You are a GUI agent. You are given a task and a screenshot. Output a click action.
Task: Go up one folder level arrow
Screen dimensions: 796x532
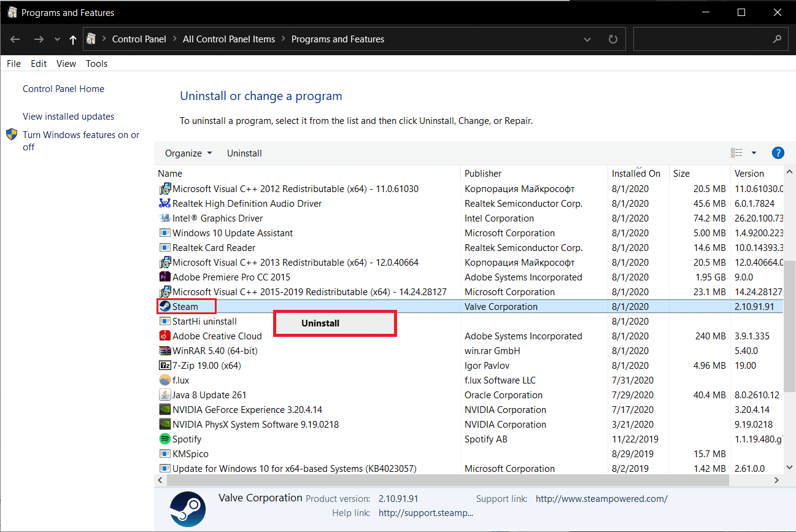(x=73, y=39)
